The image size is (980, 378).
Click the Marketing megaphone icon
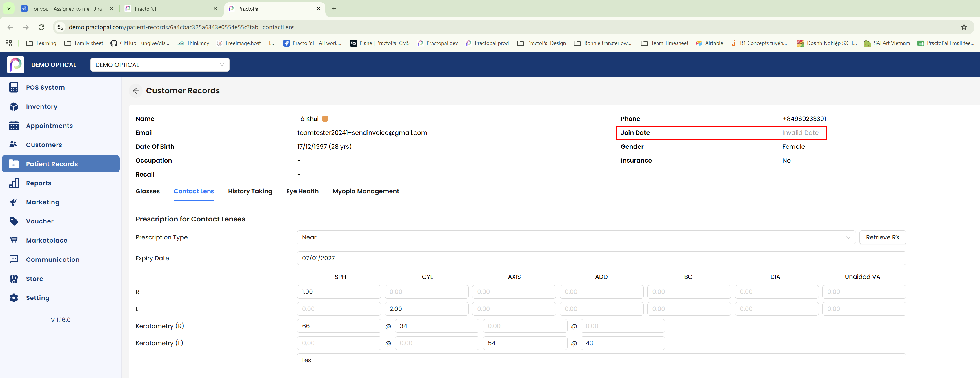click(x=14, y=202)
